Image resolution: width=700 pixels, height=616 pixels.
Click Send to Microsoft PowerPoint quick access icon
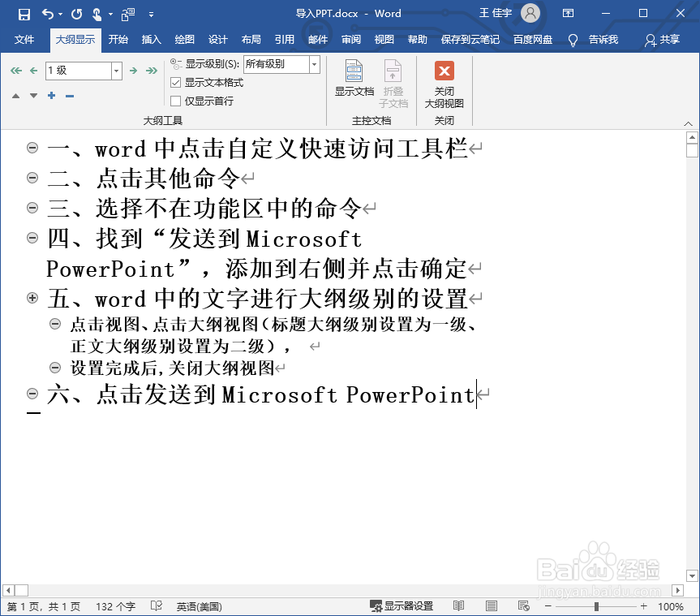128,15
